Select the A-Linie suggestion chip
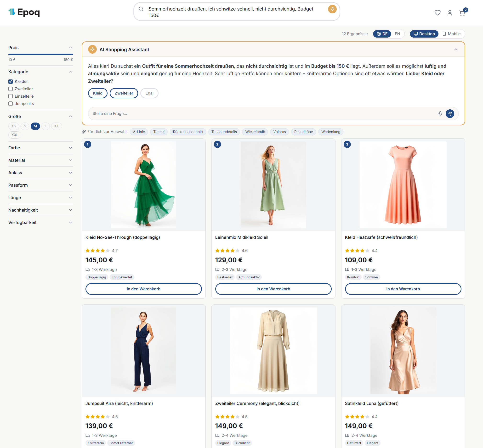This screenshot has width=483, height=448. click(x=139, y=132)
